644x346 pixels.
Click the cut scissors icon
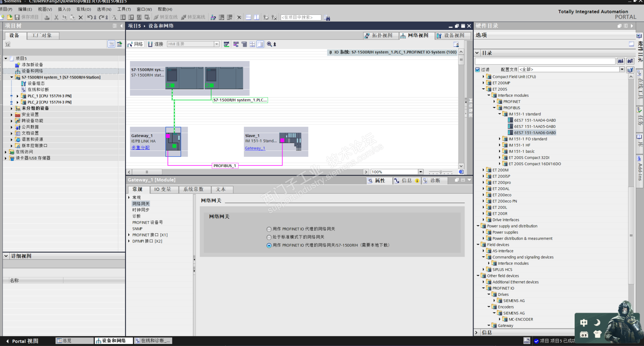click(x=56, y=17)
